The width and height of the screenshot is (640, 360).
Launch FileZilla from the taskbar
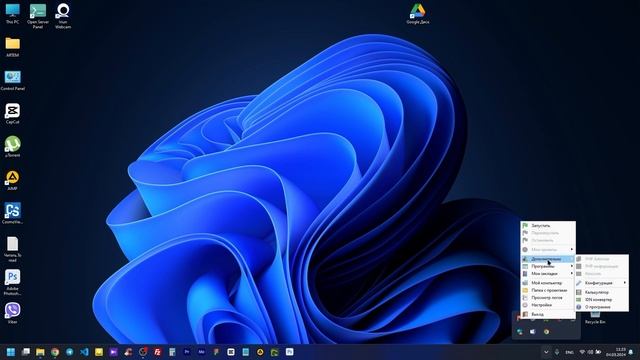[x=158, y=352]
